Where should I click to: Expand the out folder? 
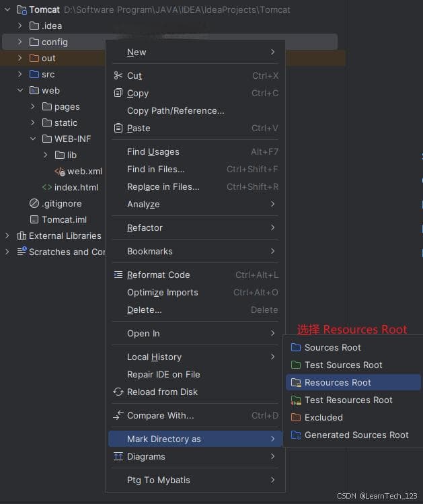tap(20, 58)
